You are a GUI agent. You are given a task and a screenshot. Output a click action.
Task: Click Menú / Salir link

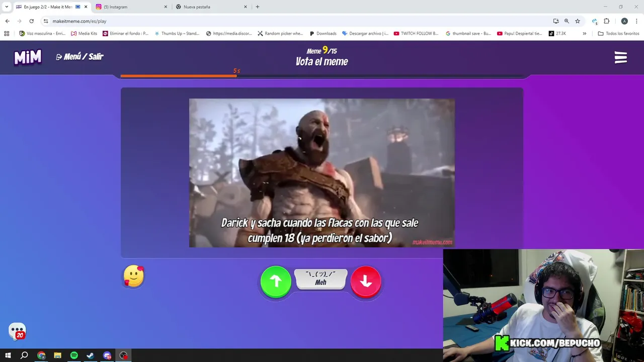79,57
